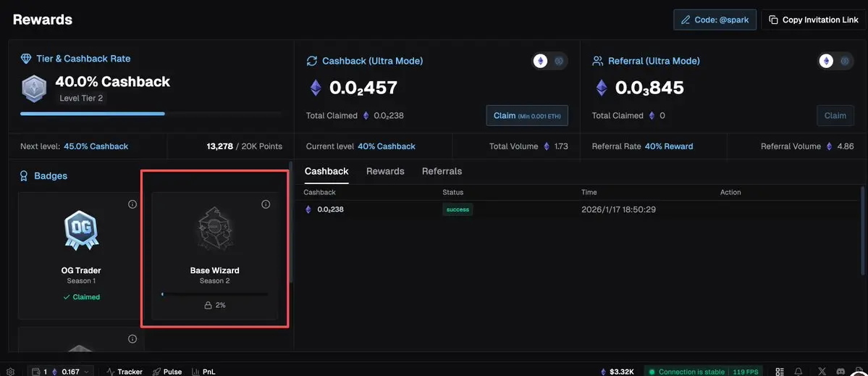868x376 pixels.
Task: Click the 119 FPS readout
Action: (x=745, y=372)
